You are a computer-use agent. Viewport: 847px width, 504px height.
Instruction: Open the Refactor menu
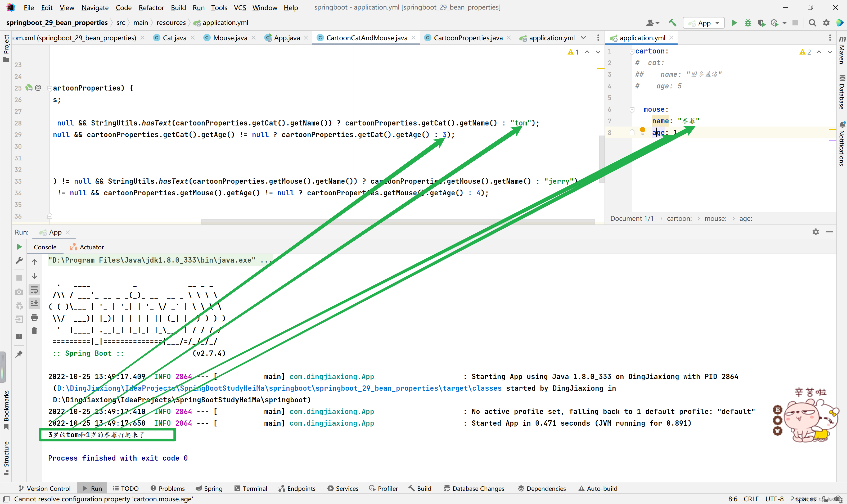click(x=151, y=7)
